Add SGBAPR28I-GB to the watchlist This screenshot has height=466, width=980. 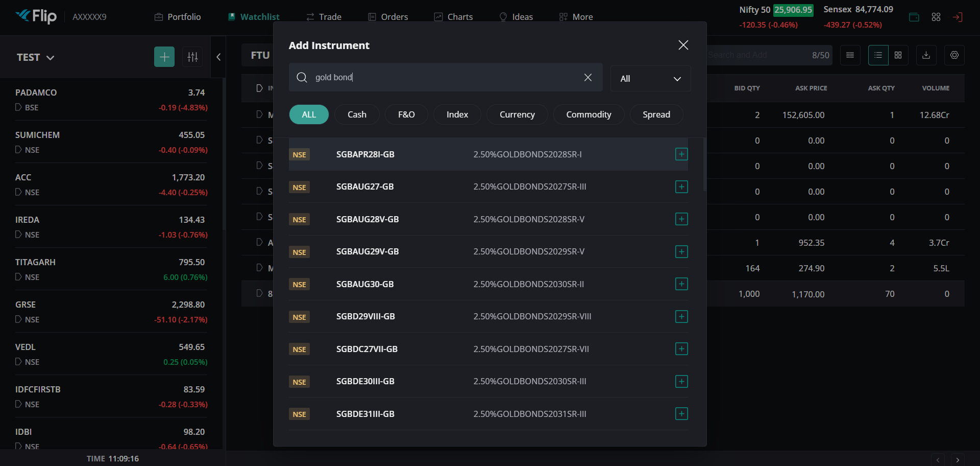[x=681, y=154]
